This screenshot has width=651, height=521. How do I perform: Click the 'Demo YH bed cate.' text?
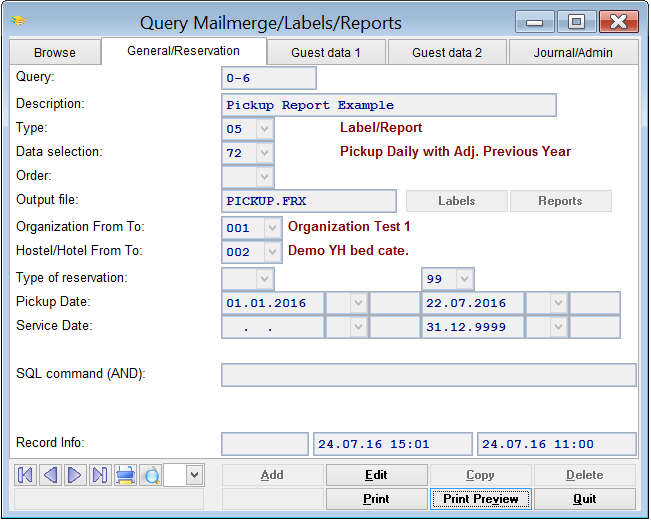tap(348, 251)
